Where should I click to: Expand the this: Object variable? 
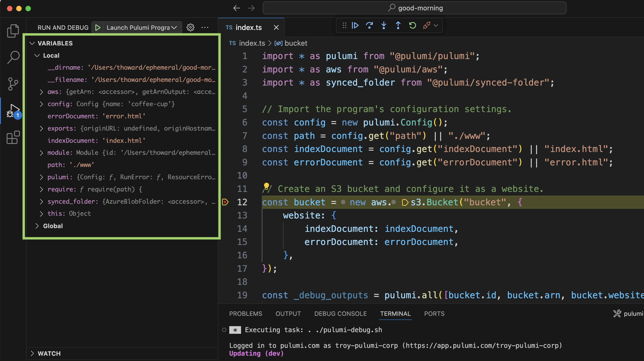click(42, 214)
